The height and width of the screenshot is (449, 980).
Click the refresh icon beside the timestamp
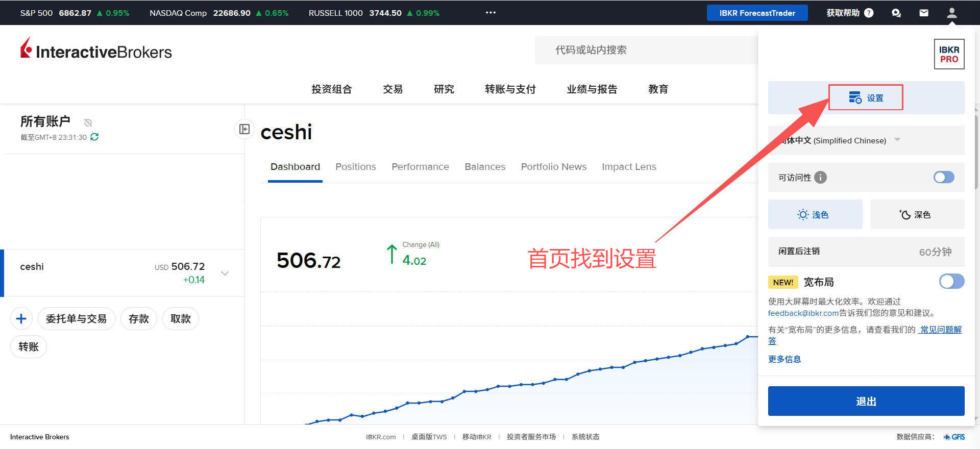point(94,137)
